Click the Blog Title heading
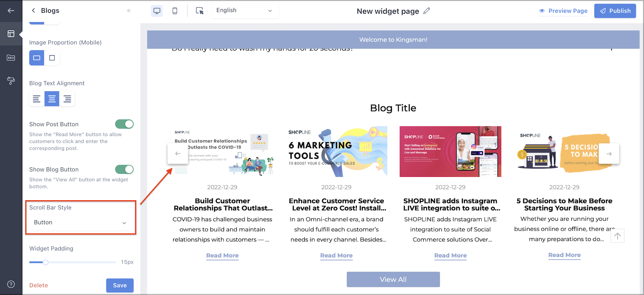The width and height of the screenshot is (644, 295). pos(393,108)
